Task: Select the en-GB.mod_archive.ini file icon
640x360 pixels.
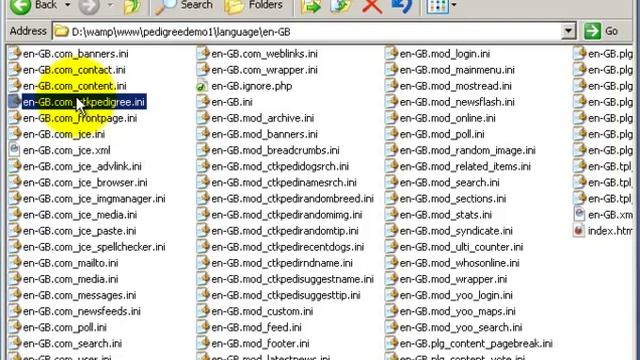Action: (x=202, y=118)
